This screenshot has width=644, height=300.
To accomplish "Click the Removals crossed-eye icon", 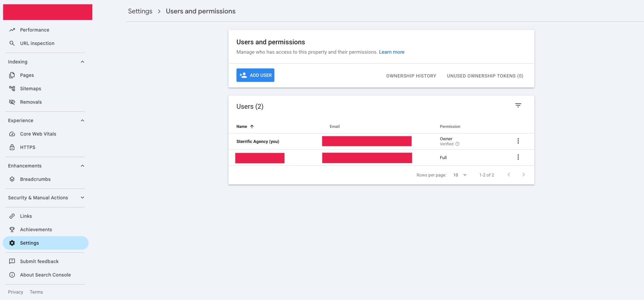I will click(x=12, y=102).
